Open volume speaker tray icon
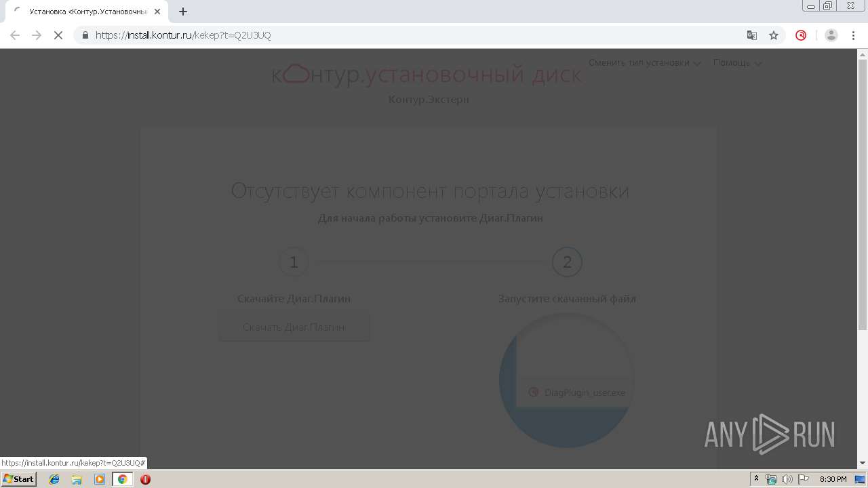 point(787,479)
